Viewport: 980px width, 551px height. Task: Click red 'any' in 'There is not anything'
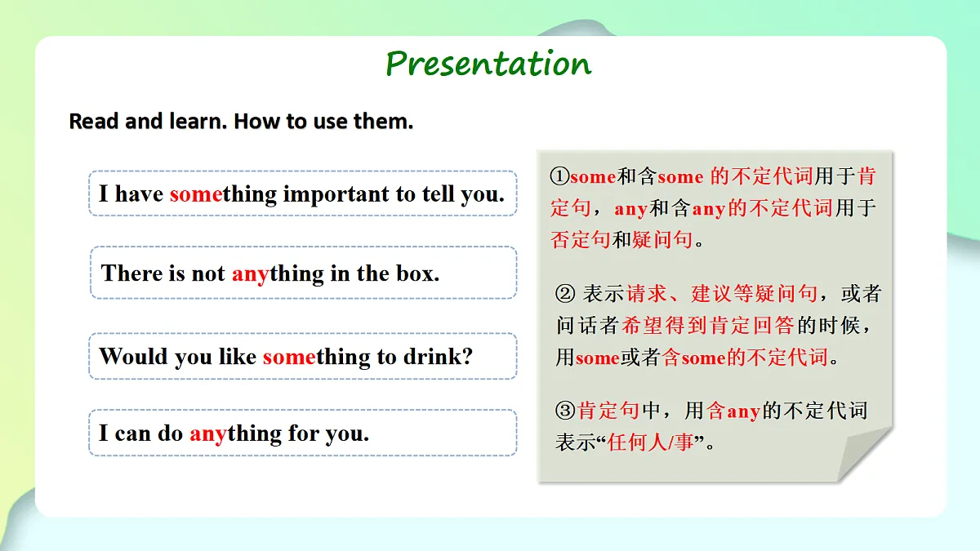tap(251, 274)
